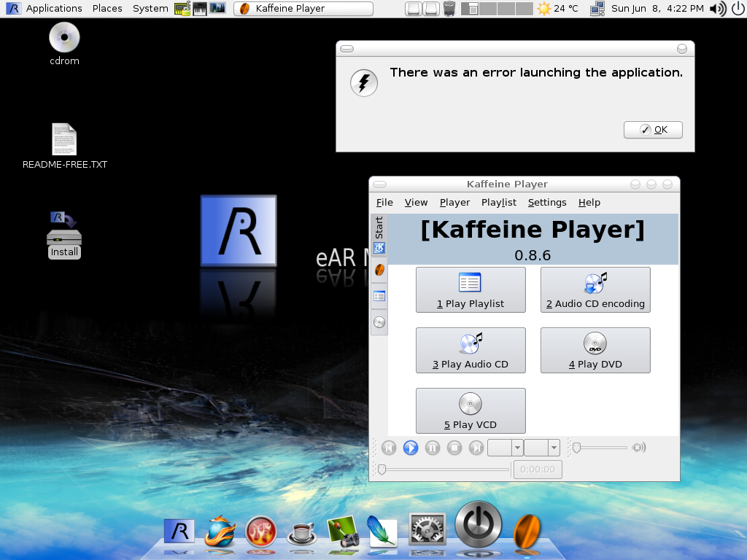This screenshot has width=747, height=560.
Task: Open the Start tab in Kaffeine's sidebar
Action: [379, 235]
